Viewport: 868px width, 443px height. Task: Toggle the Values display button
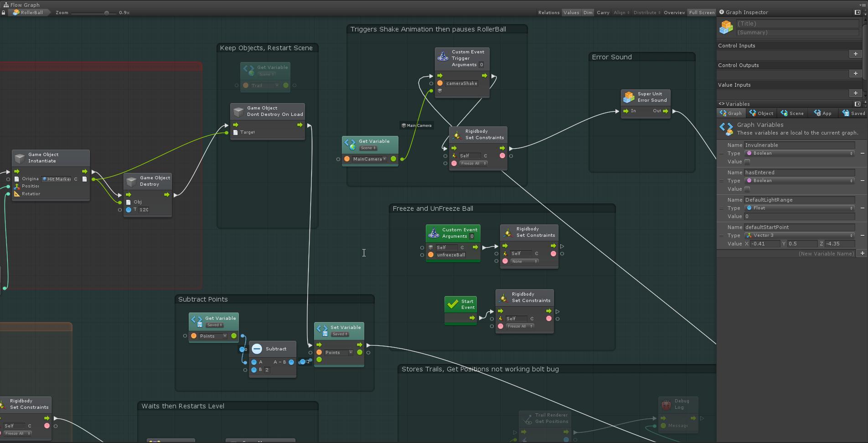(x=571, y=13)
